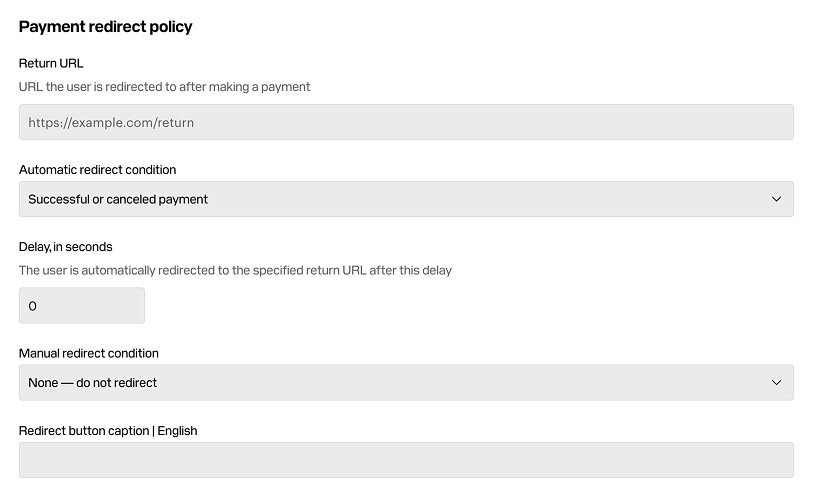Click the Return URL description help text
The width and height of the screenshot is (815, 496).
tap(164, 87)
